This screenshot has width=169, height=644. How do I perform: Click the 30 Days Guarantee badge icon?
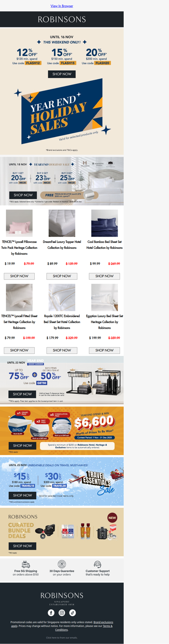pyautogui.click(x=62, y=564)
